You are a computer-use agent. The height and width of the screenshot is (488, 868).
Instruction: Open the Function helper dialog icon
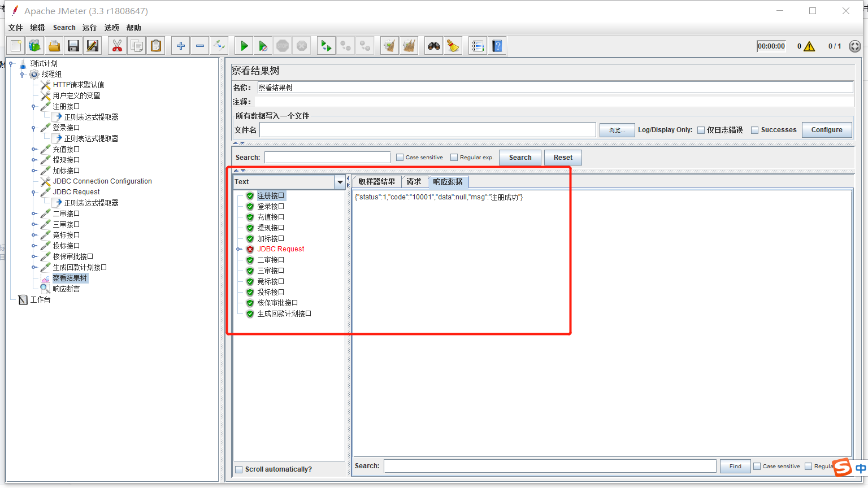pos(478,46)
